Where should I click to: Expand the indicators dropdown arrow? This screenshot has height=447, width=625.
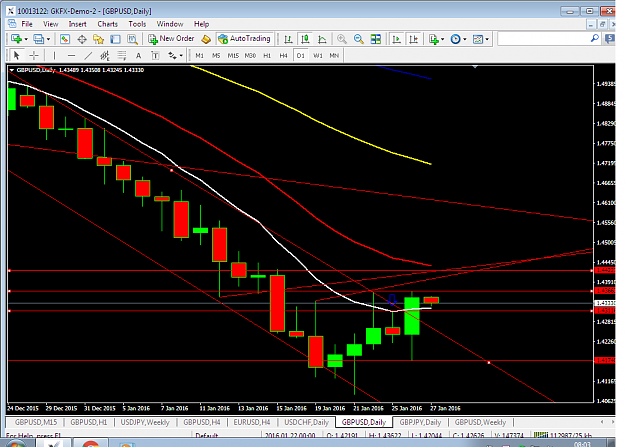[x=443, y=39]
